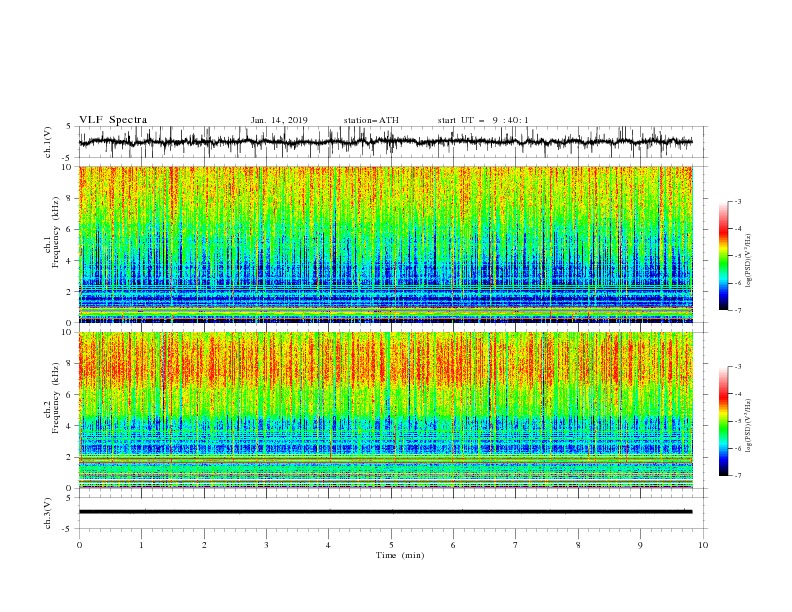
Task: Click the time axis tick label "10" at the right end
Action: click(703, 545)
